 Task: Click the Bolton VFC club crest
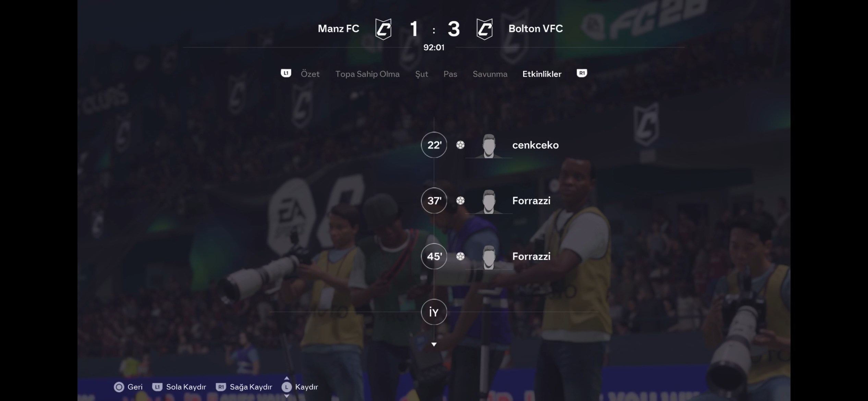484,29
